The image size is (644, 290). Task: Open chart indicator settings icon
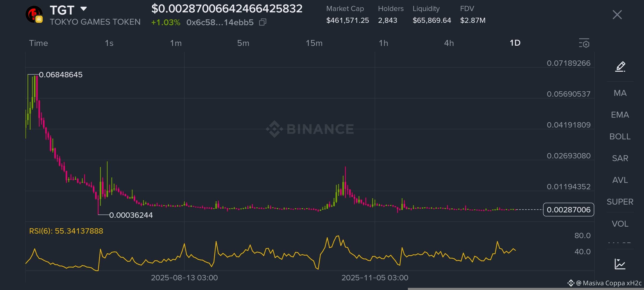(x=584, y=43)
